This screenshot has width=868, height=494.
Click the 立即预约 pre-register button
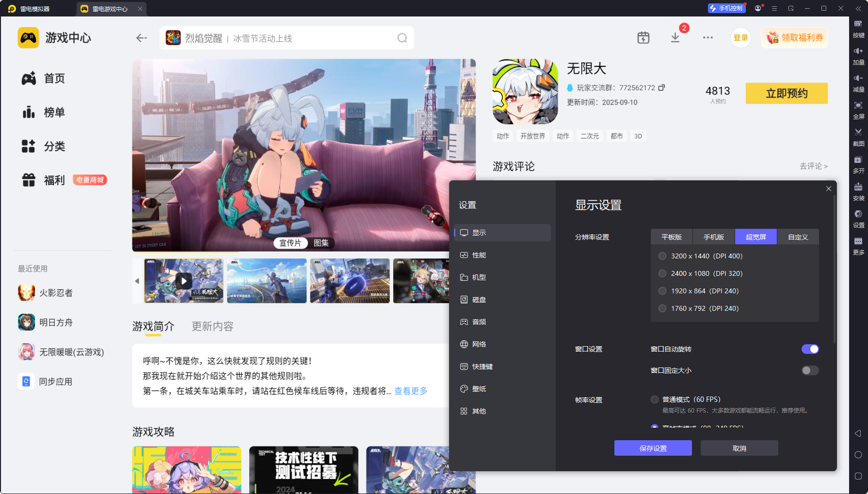(786, 93)
